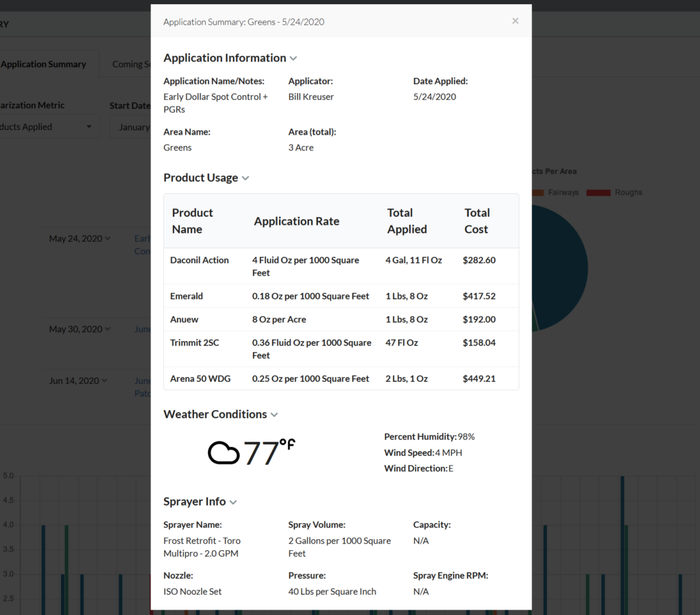Click the 3 Acre total area value
Screen dimensions: 700x615
point(301,148)
